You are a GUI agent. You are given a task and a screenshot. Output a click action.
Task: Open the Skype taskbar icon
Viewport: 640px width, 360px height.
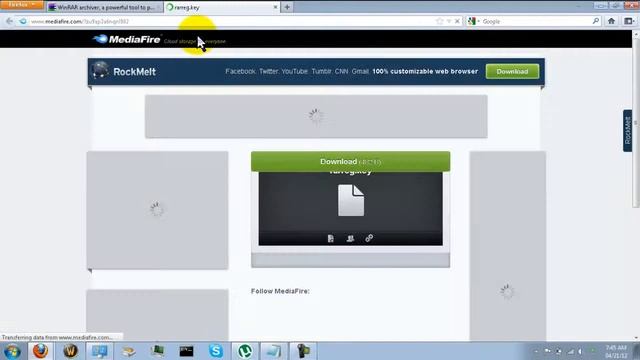[x=216, y=351]
